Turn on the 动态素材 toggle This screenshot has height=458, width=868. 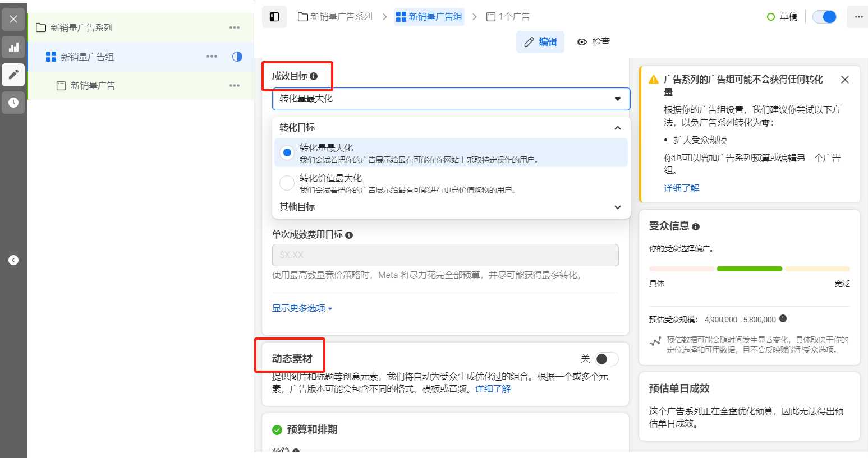click(607, 359)
